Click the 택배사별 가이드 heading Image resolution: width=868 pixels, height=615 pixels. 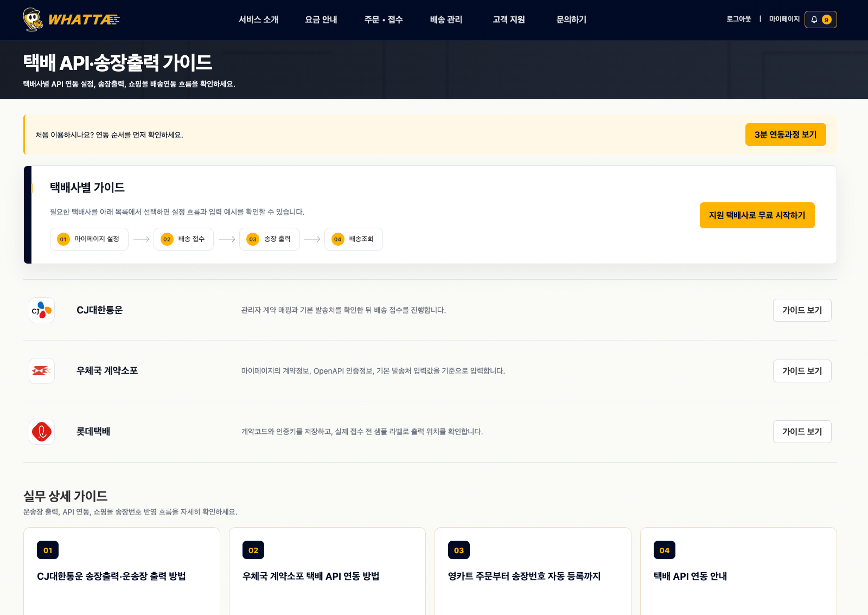pos(87,188)
